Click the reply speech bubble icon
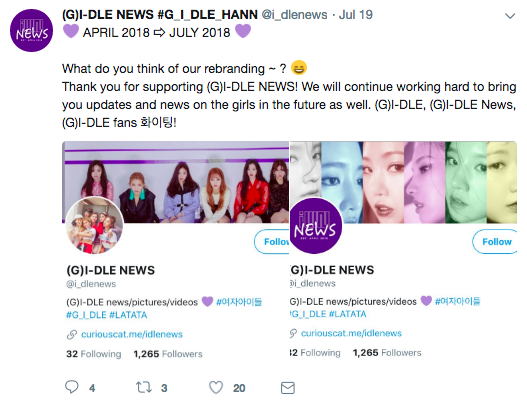Image resolution: width=527 pixels, height=405 pixels. [72, 387]
